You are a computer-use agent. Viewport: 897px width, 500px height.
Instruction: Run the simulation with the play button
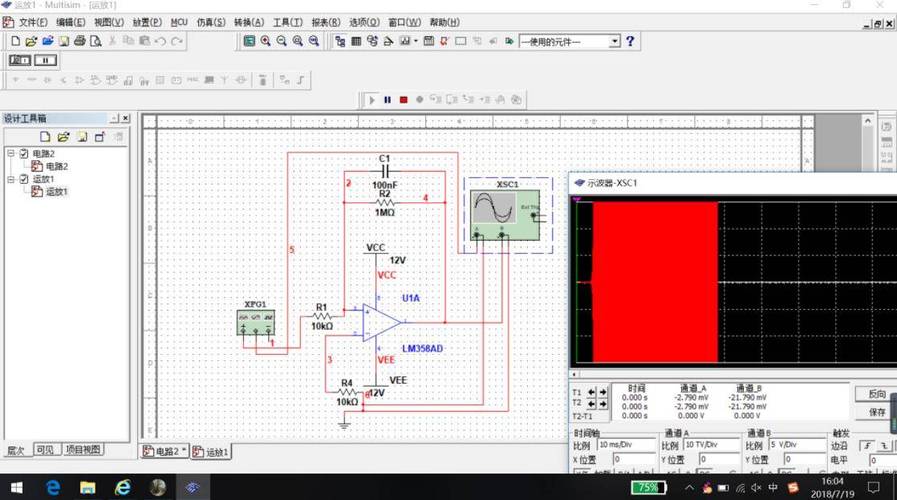(x=372, y=100)
